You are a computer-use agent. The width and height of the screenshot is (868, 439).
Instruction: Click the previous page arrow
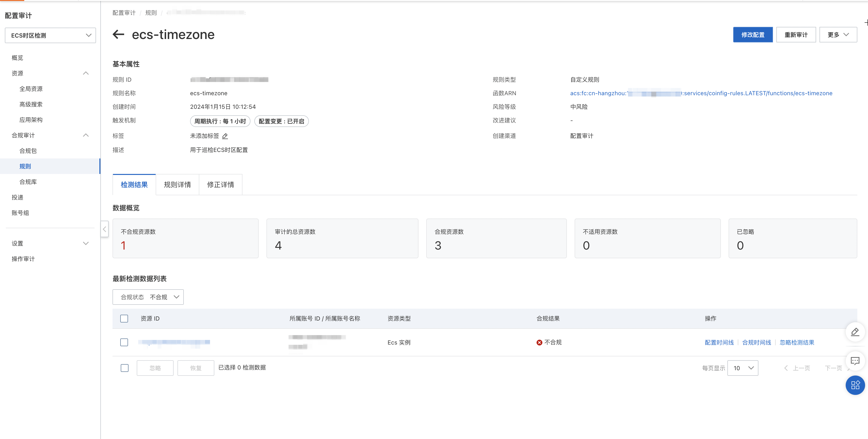(x=786, y=368)
